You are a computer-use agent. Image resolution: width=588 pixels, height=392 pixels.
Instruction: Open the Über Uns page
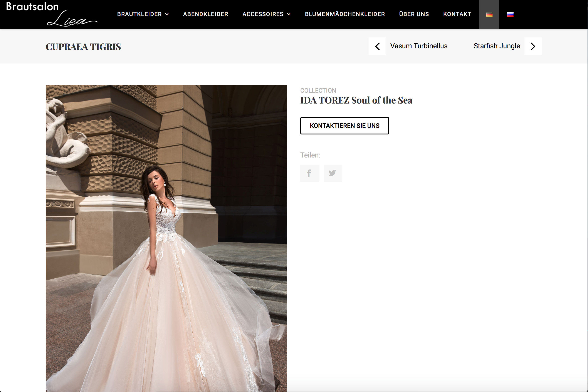(414, 14)
